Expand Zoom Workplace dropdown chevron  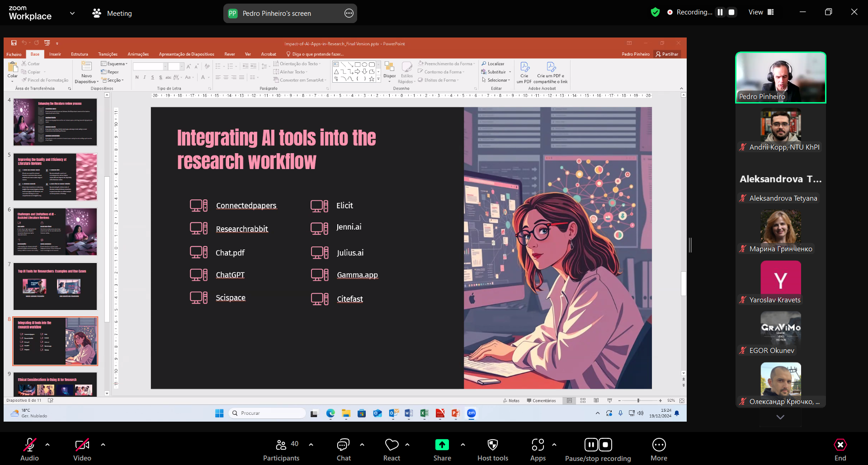72,13
